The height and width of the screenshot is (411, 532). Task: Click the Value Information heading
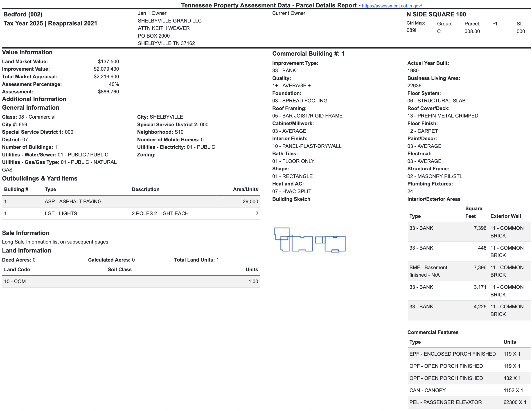tap(27, 52)
